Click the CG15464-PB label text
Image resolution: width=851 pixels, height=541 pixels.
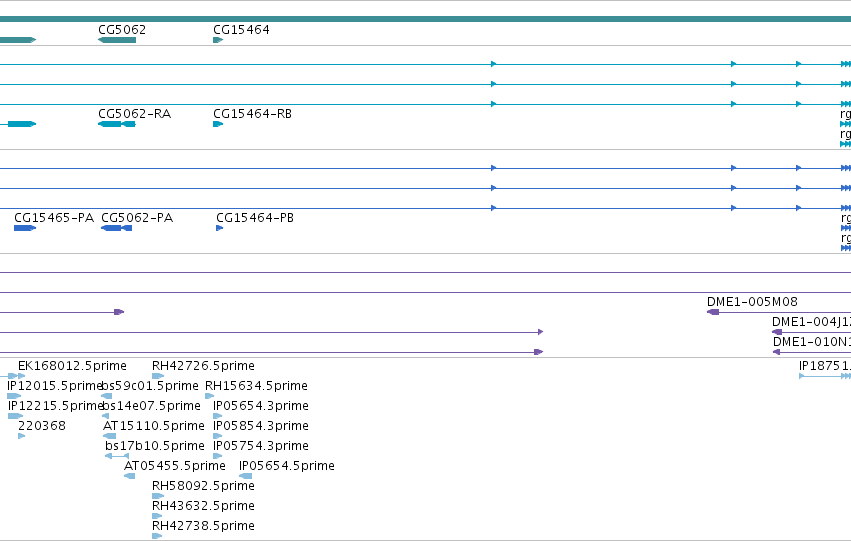[255, 218]
